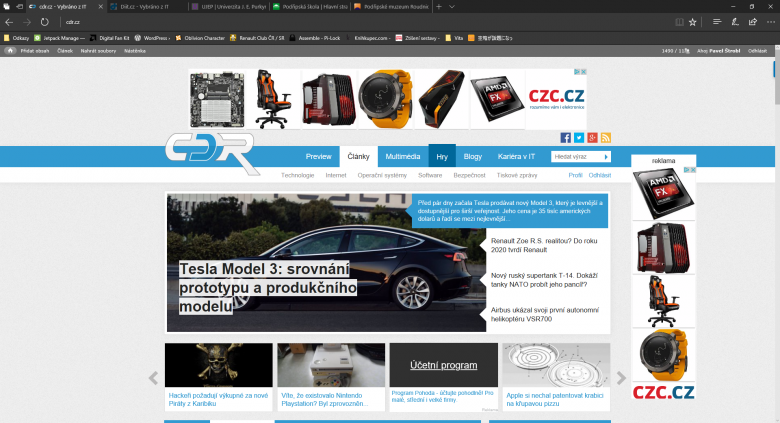Viewport: 780px width, 423px height.
Task: Open the CDR Facebook icon
Action: tap(566, 138)
